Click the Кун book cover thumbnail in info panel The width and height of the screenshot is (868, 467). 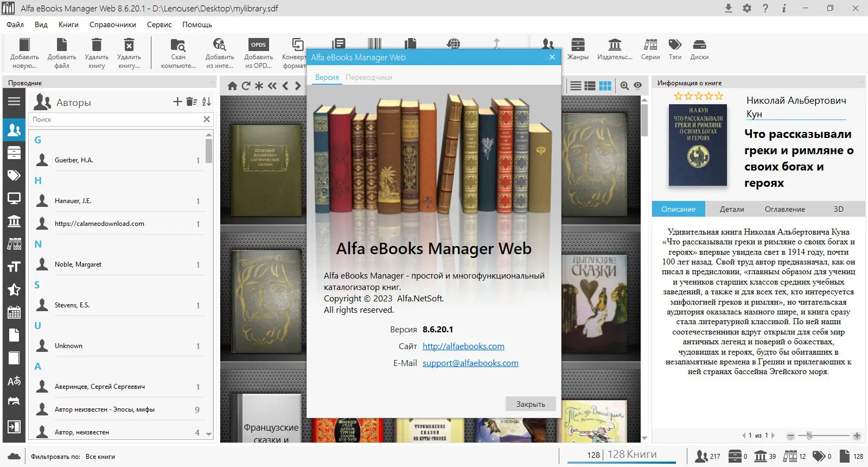[x=698, y=145]
